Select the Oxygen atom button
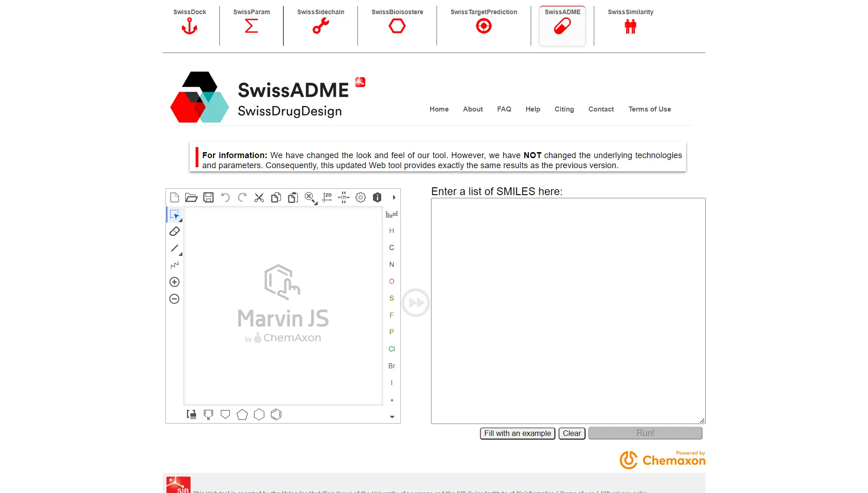Viewport: 868px width, 493px height. 391,281
